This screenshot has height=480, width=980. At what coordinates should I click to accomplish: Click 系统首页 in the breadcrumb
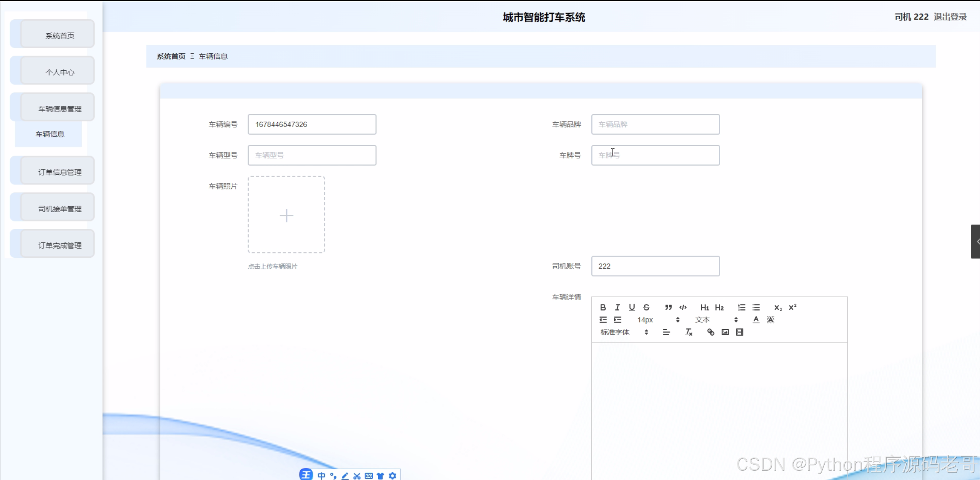point(171,56)
